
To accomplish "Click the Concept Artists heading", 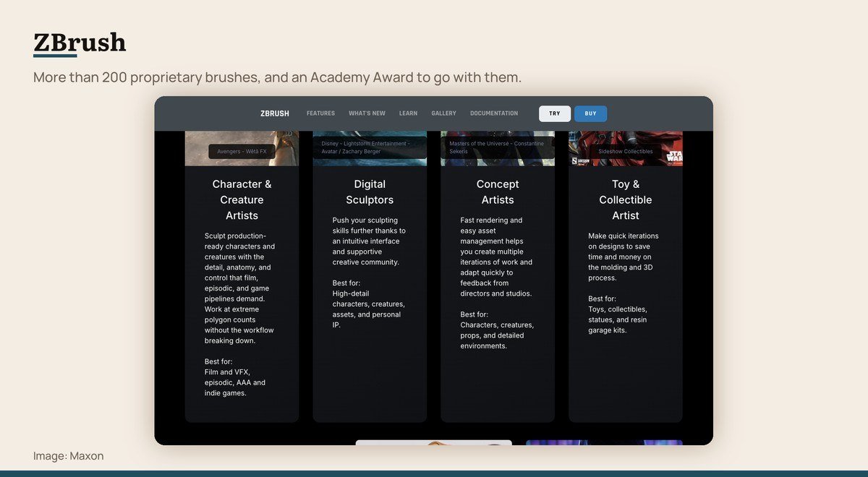I will (x=498, y=192).
